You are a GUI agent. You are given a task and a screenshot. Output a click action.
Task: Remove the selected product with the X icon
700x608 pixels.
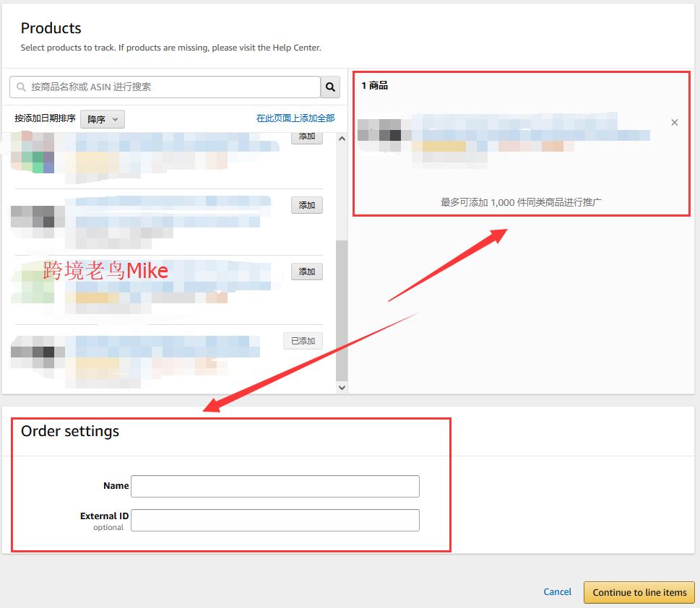point(675,122)
